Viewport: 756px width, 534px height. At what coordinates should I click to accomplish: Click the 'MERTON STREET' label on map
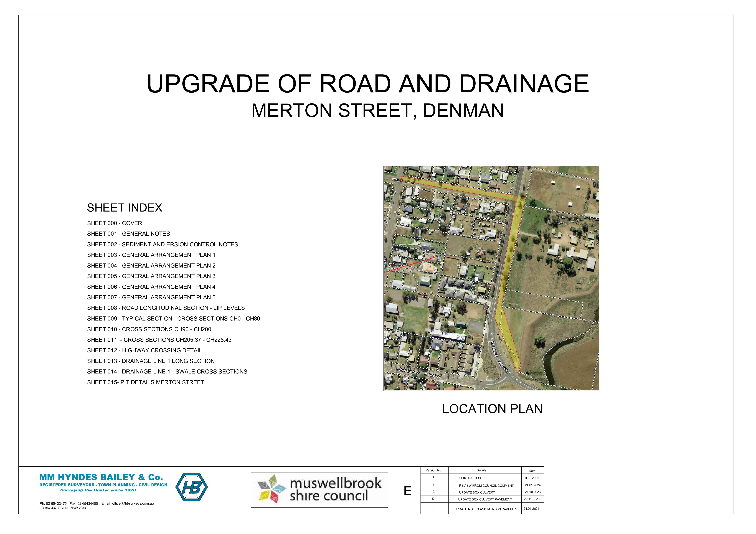pyautogui.click(x=403, y=180)
